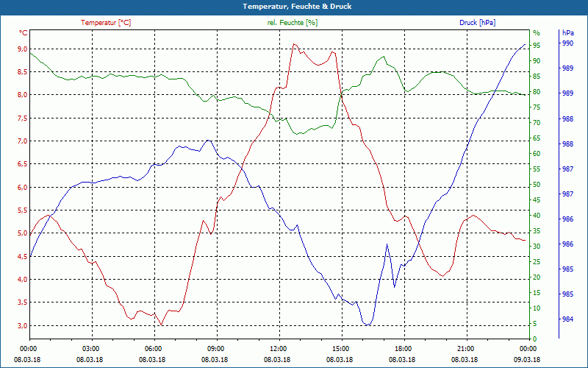The width and height of the screenshot is (588, 368).
Task: Click the "3,5" temperature axis value
Action: [23, 302]
